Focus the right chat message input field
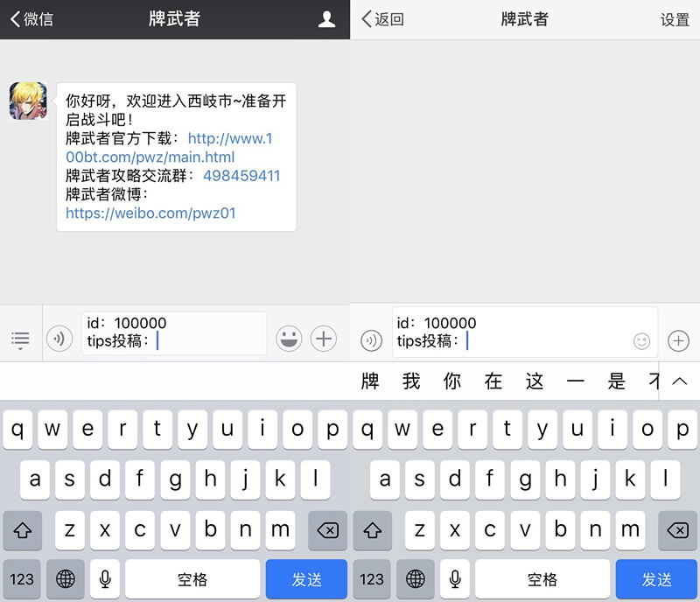This screenshot has width=700, height=602. (x=525, y=332)
